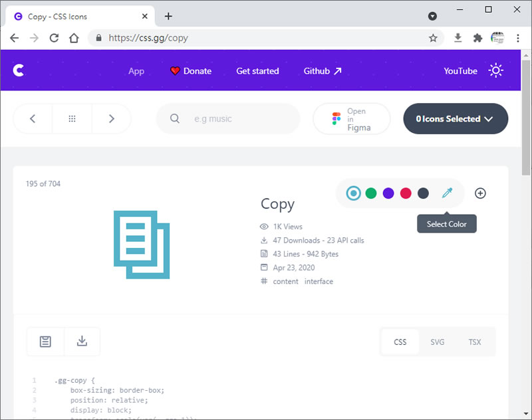Click code line 'box-sizing: border-box;'

tap(118, 390)
